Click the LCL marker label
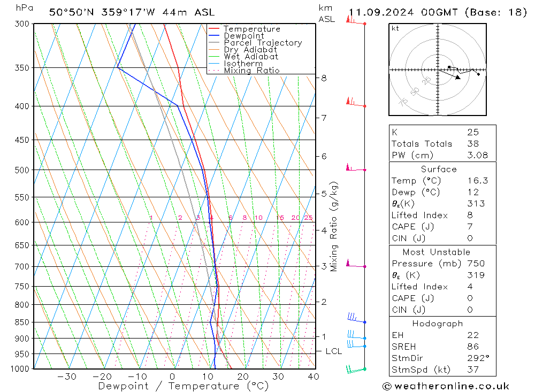The width and height of the screenshot is (535, 392). coord(333,351)
